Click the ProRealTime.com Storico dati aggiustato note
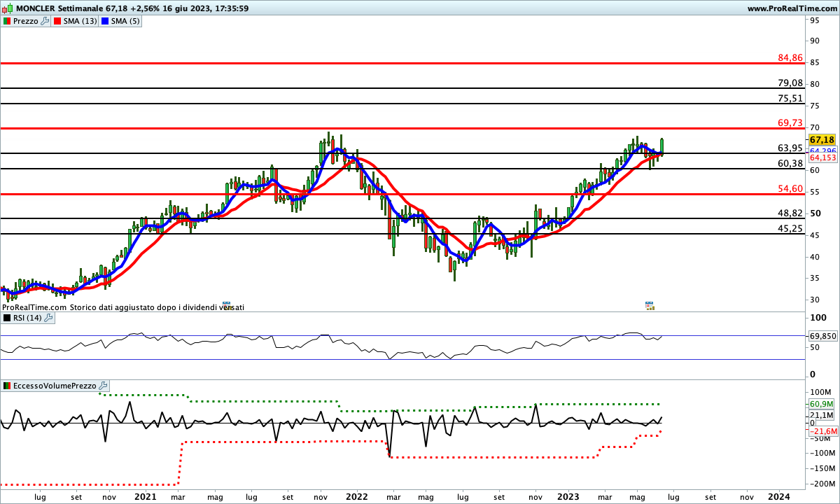This screenshot has height=504, width=840. point(123,307)
